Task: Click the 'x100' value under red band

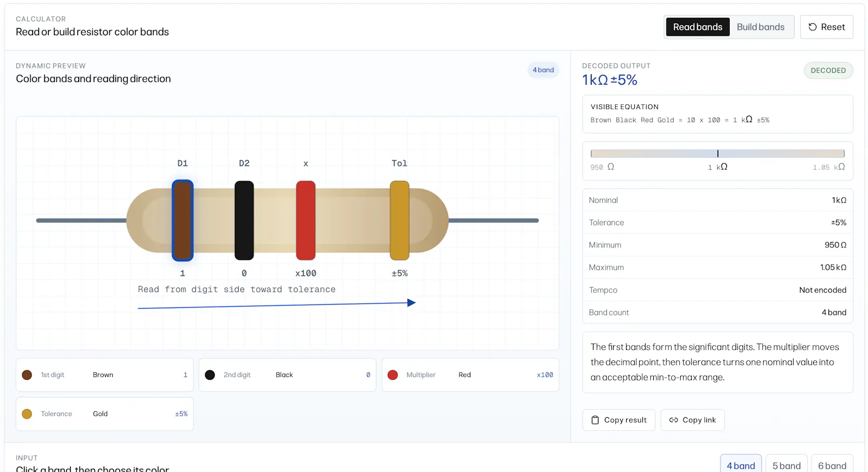Action: pos(306,273)
